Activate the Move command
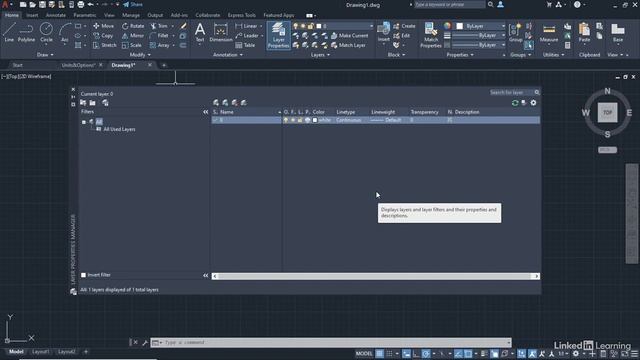This screenshot has width=640, height=360. (104, 26)
